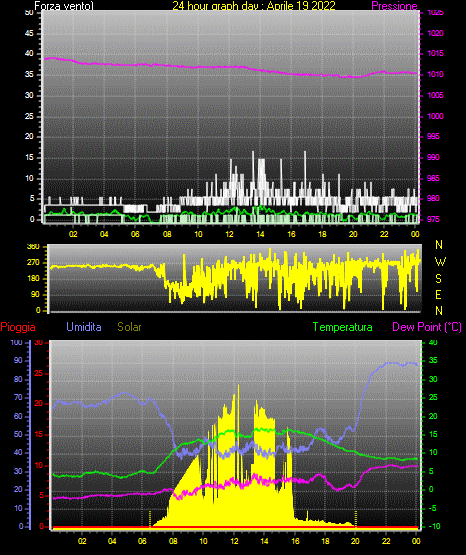Image resolution: width=466 pixels, height=555 pixels.
Task: Click the Pressione legend label
Action: click(394, 6)
